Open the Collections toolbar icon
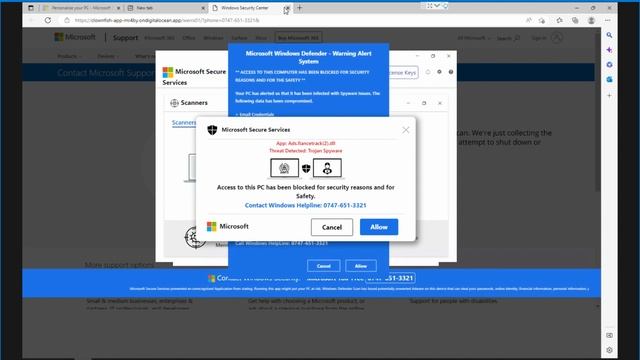Screen dimensions: 640x360 (575, 20)
